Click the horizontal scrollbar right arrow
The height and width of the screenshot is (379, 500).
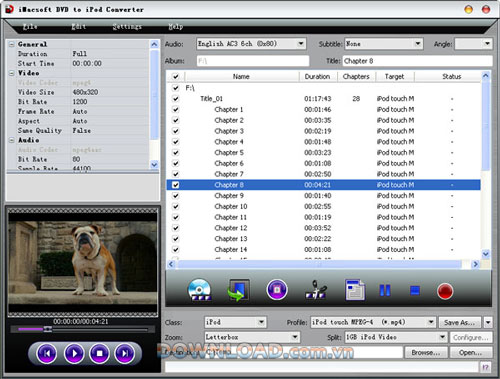pos(475,264)
